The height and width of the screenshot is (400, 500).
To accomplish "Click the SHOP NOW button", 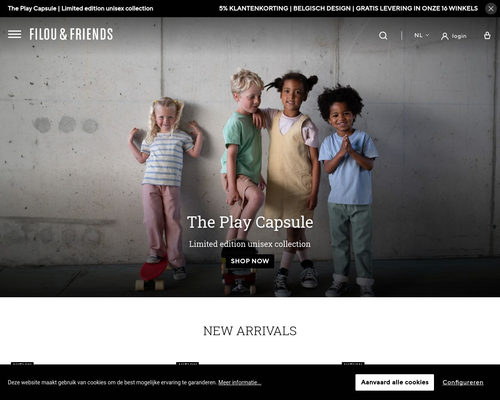I will [x=250, y=261].
